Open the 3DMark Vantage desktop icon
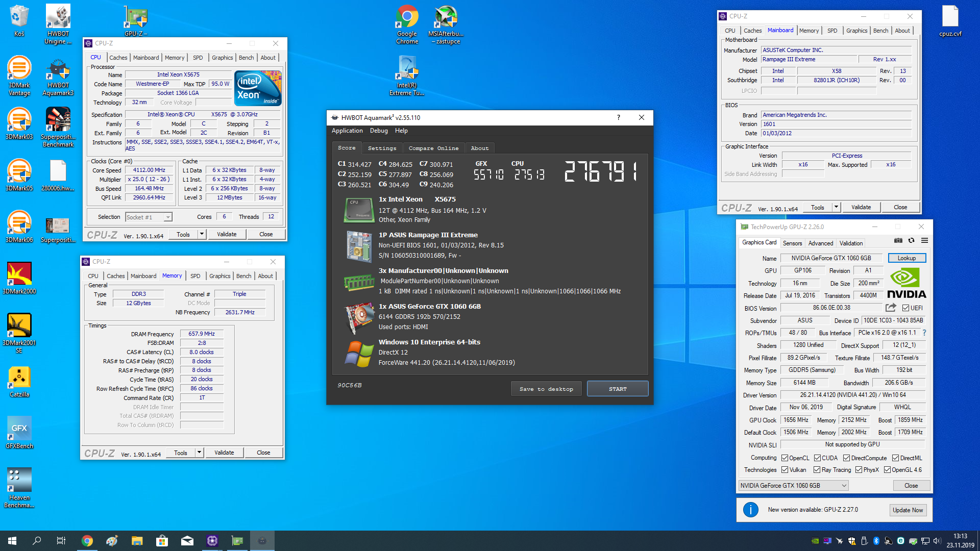 tap(19, 76)
